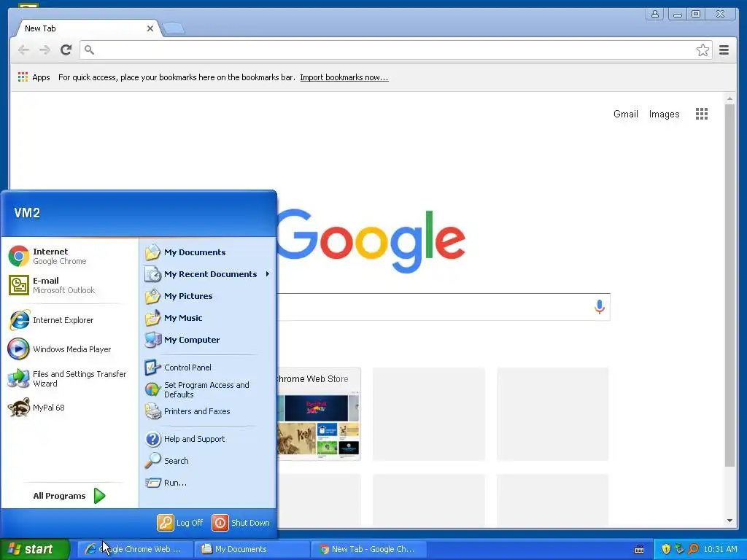This screenshot has height=560, width=747.
Task: Open Help and Support
Action: (x=207, y=439)
